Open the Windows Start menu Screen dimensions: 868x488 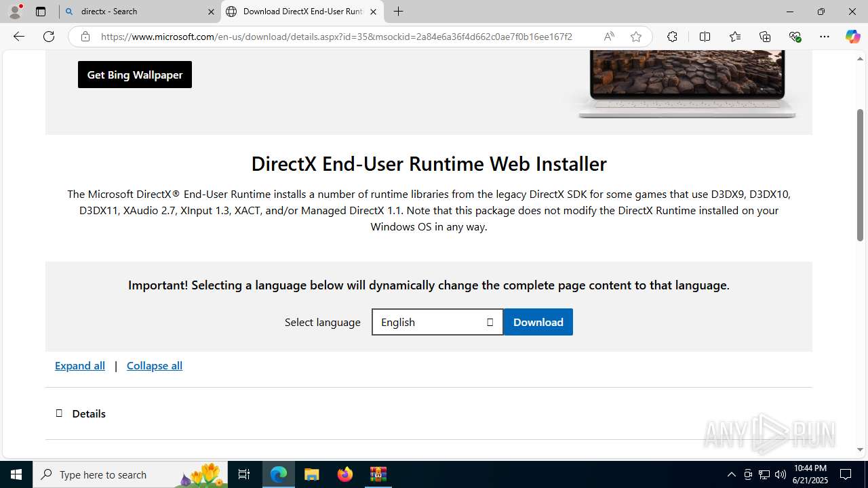pos(16,474)
